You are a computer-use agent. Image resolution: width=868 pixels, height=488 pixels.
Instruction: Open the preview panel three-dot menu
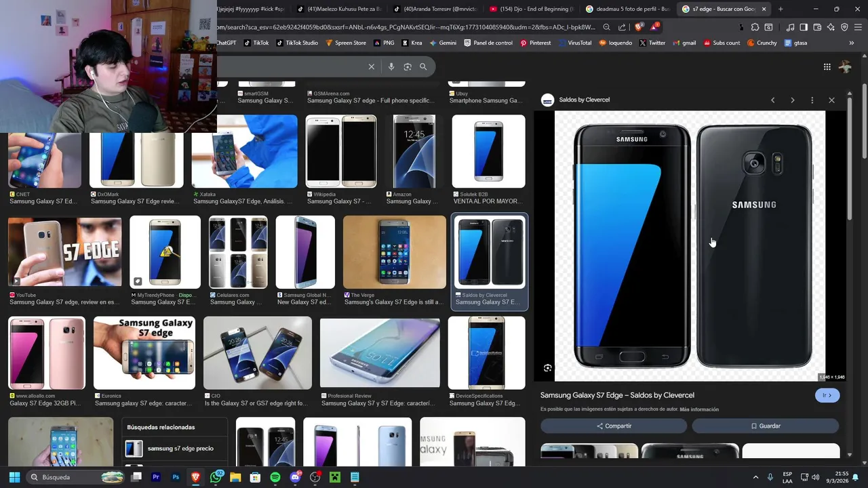(x=812, y=100)
